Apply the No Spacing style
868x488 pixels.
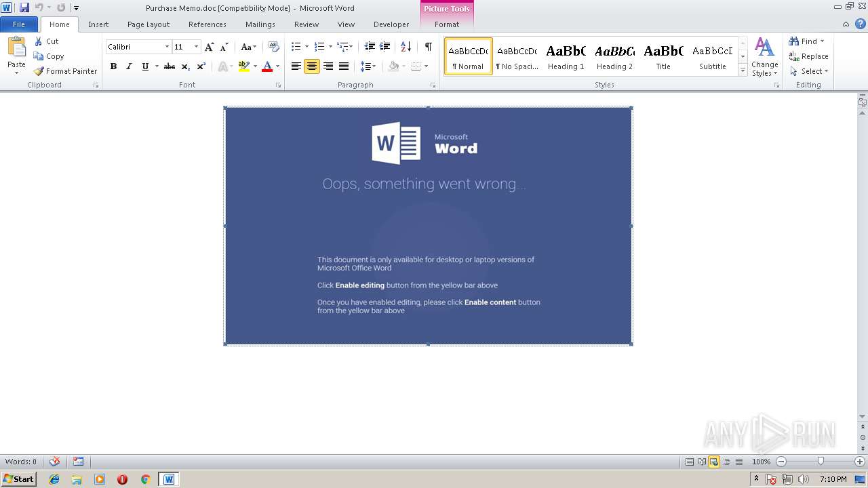point(517,56)
